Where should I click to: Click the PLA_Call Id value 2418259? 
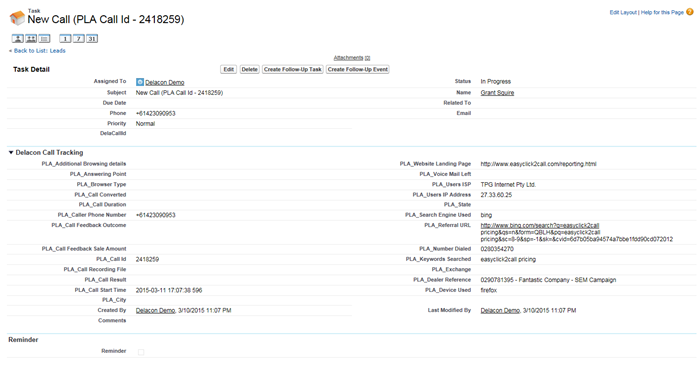coord(147,259)
